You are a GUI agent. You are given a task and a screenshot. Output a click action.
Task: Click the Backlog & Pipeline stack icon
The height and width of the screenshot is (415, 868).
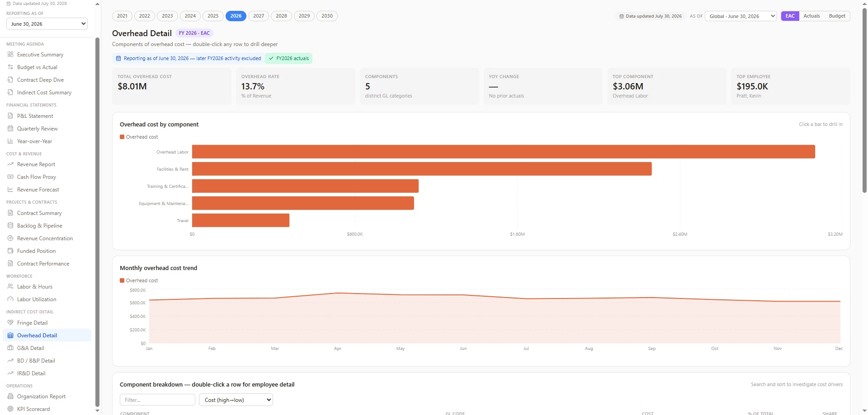point(10,225)
